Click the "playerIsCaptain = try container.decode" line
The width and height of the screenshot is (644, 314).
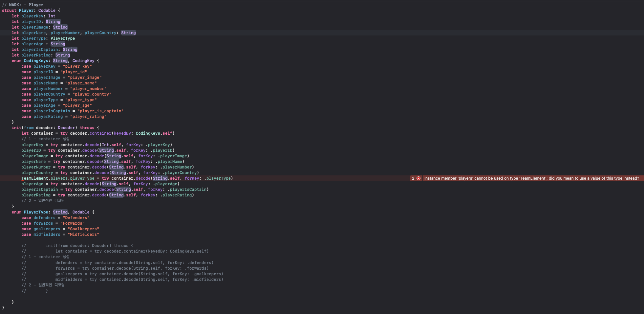(115, 190)
